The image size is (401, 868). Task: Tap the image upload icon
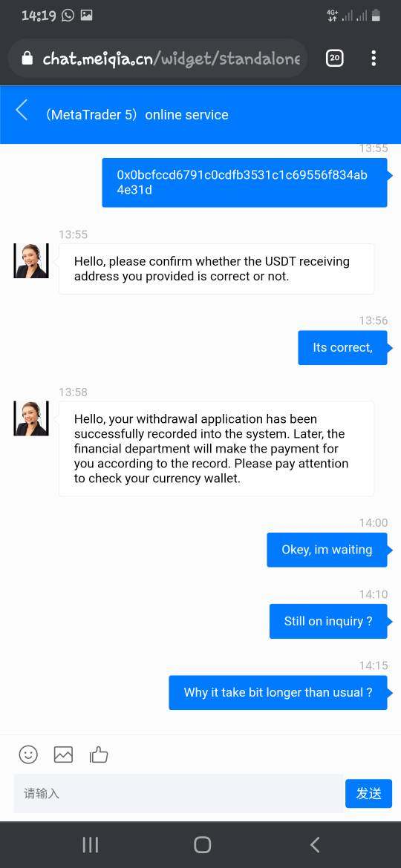pos(63,754)
